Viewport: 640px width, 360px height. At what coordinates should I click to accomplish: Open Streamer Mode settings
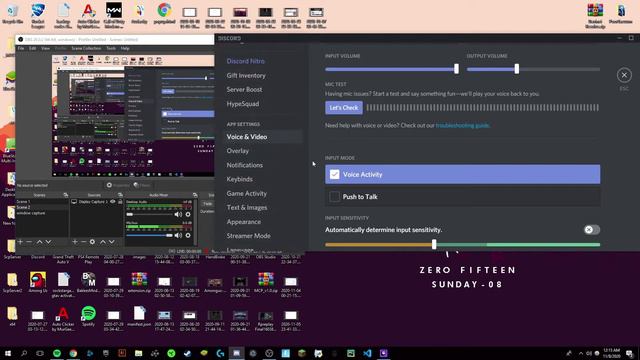(248, 236)
